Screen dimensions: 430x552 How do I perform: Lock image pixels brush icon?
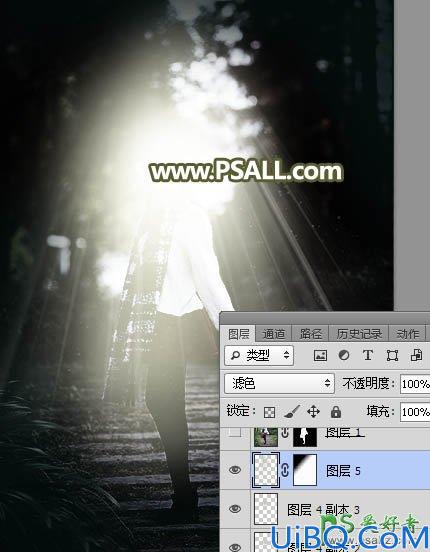(292, 411)
